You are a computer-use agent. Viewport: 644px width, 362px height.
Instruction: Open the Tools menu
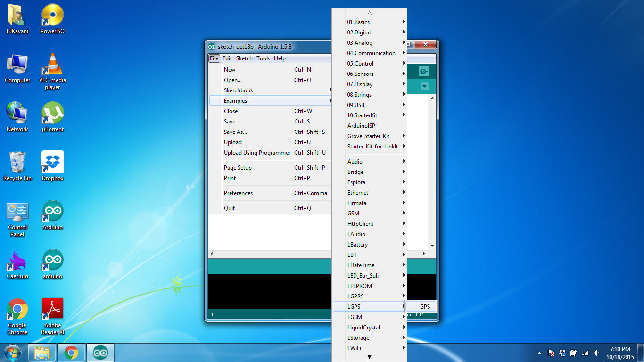pos(264,58)
